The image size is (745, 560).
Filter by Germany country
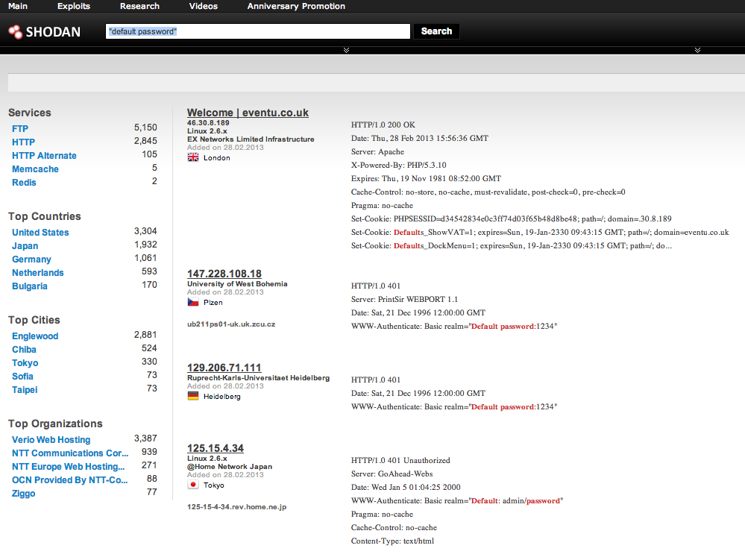coord(31,259)
